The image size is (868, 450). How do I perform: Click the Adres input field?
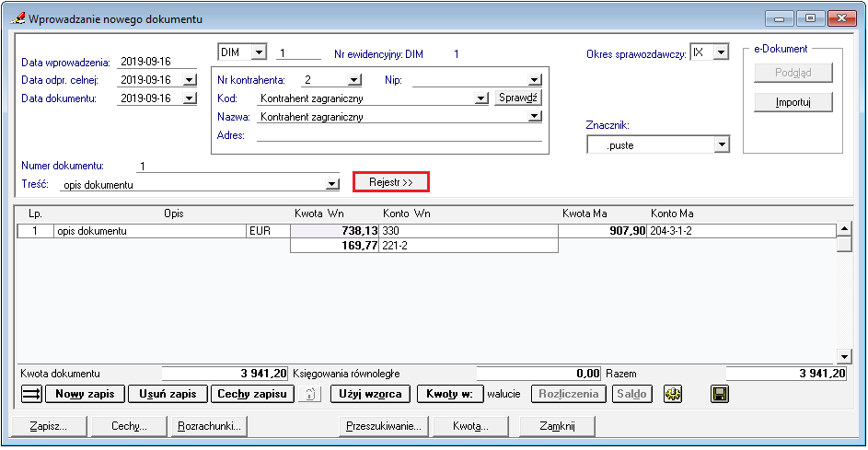point(399,135)
